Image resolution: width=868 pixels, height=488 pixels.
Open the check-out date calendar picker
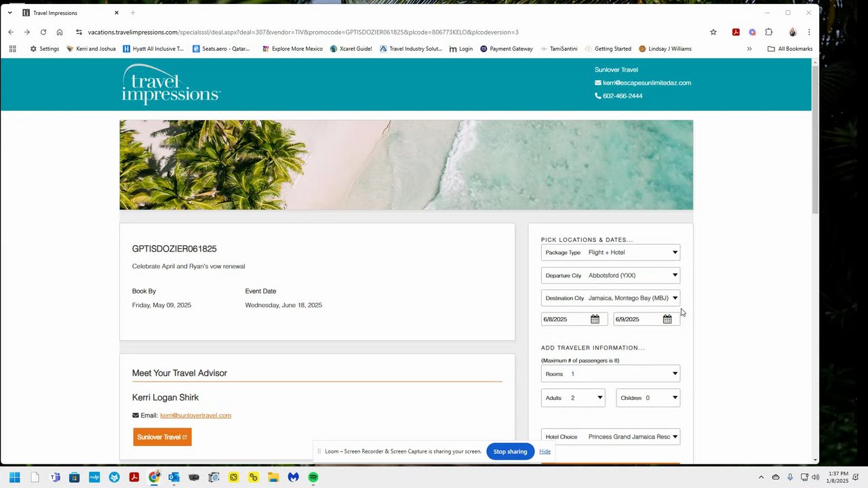(667, 319)
